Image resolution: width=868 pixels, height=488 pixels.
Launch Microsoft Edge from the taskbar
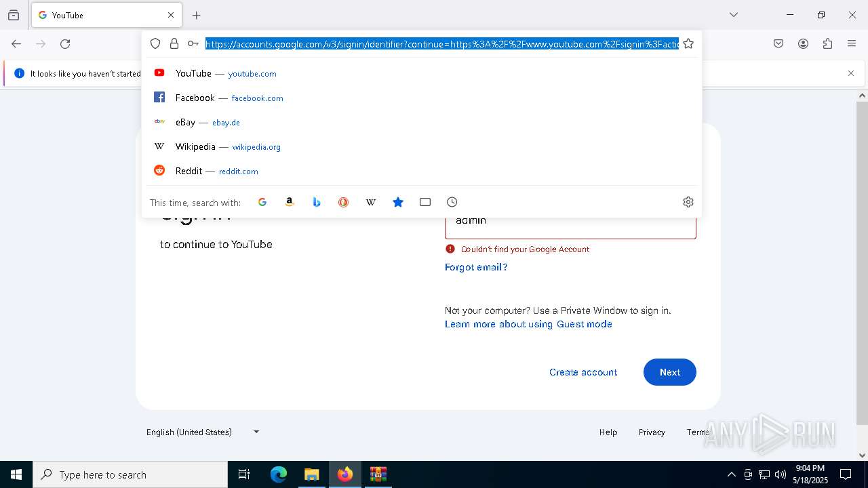tap(279, 474)
